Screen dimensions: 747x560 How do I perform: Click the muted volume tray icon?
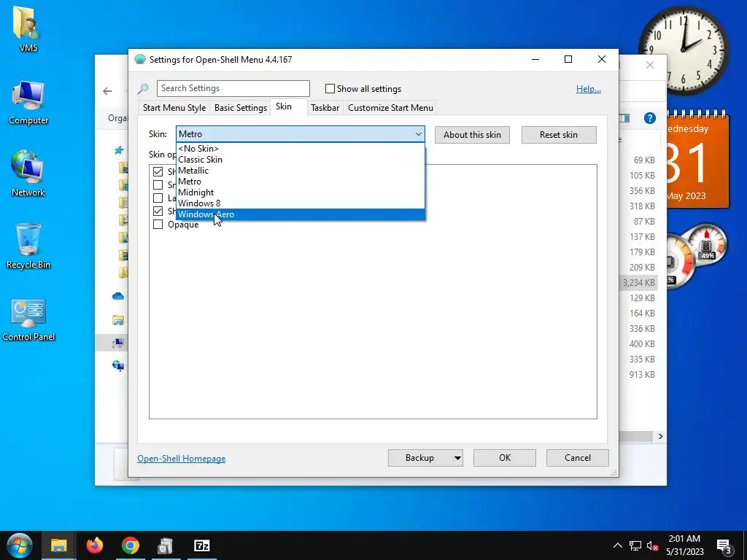[653, 545]
